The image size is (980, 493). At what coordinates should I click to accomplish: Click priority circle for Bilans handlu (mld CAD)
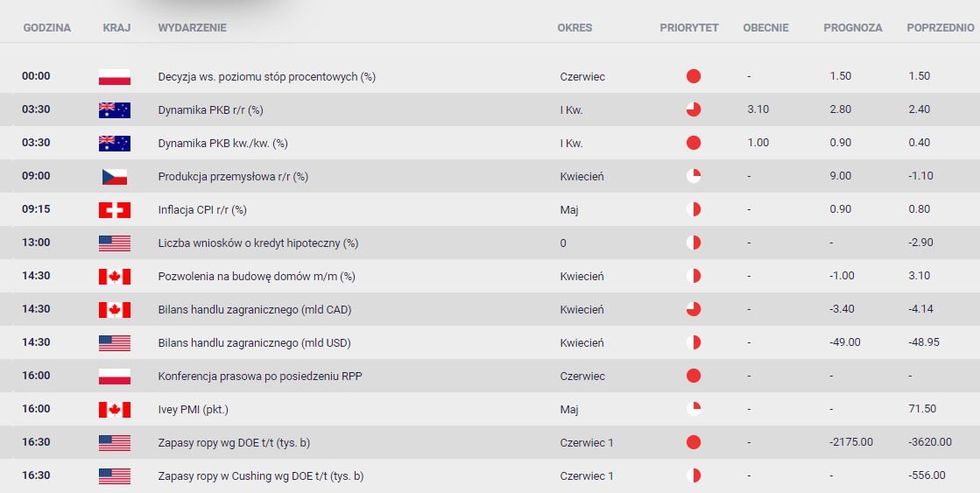pyautogui.click(x=693, y=309)
